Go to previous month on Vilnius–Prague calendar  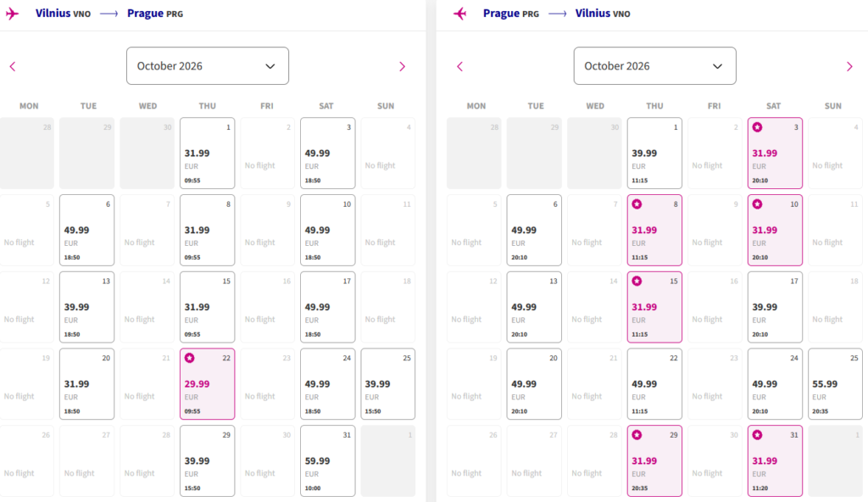(x=13, y=66)
